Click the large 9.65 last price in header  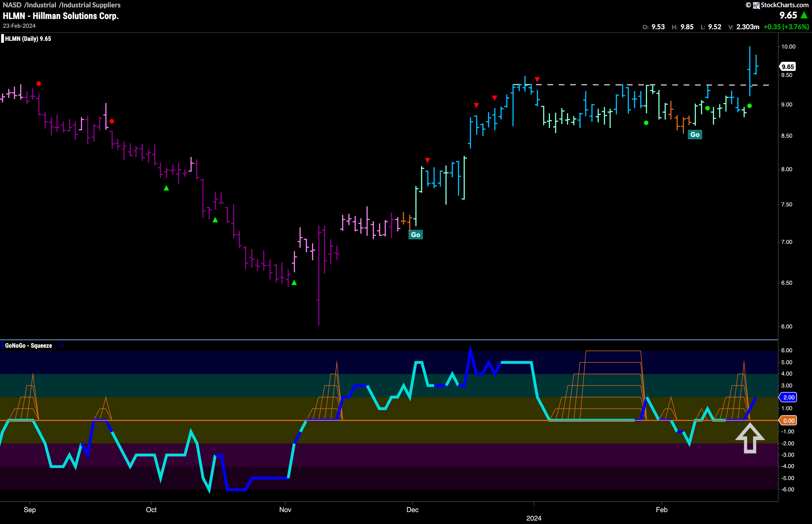pos(788,15)
